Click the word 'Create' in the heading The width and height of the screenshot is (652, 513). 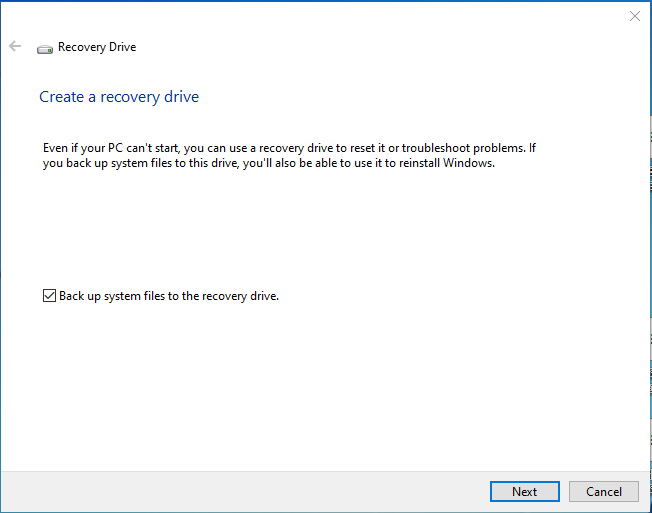60,97
